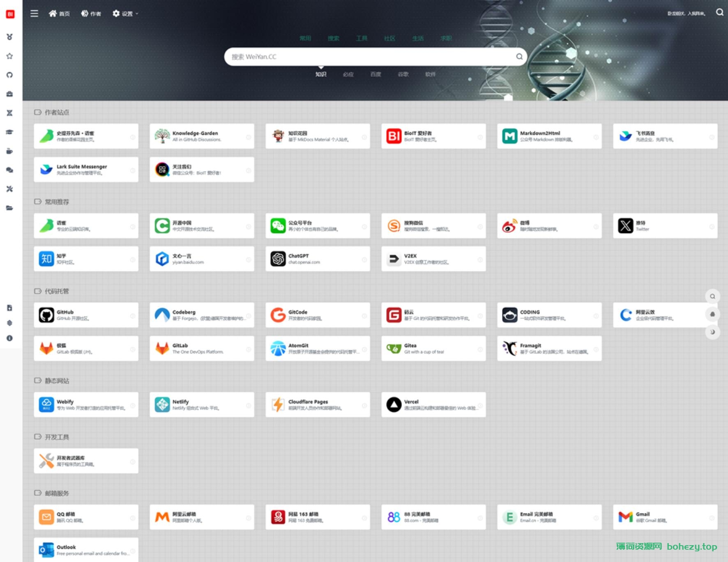Choose the 知识 search engine option
This screenshot has width=728, height=562.
coord(321,74)
